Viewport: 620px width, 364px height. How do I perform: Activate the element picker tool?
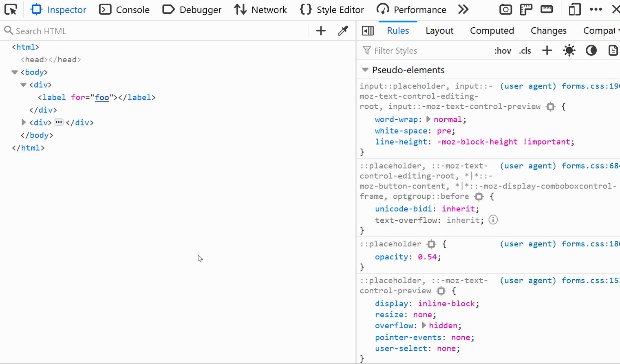point(11,9)
